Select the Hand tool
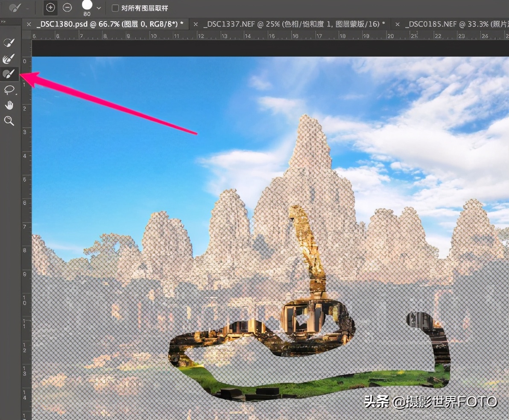This screenshot has width=509, height=420. [x=9, y=105]
